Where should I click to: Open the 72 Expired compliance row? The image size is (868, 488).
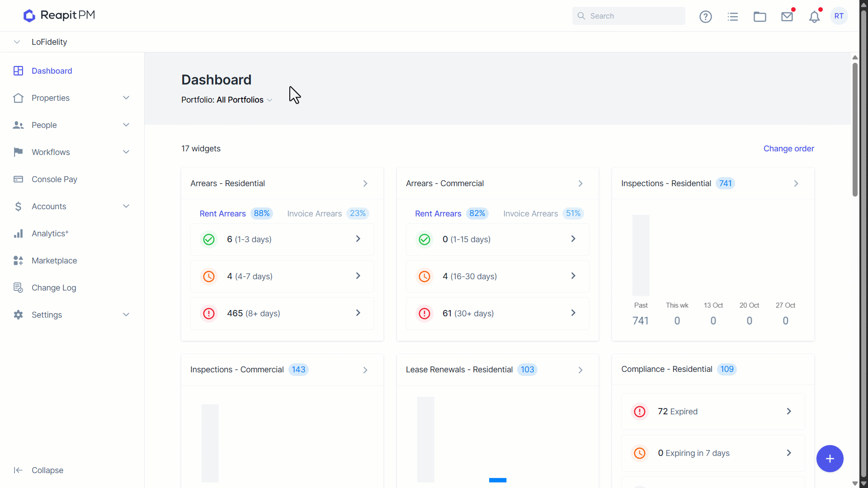click(x=713, y=411)
